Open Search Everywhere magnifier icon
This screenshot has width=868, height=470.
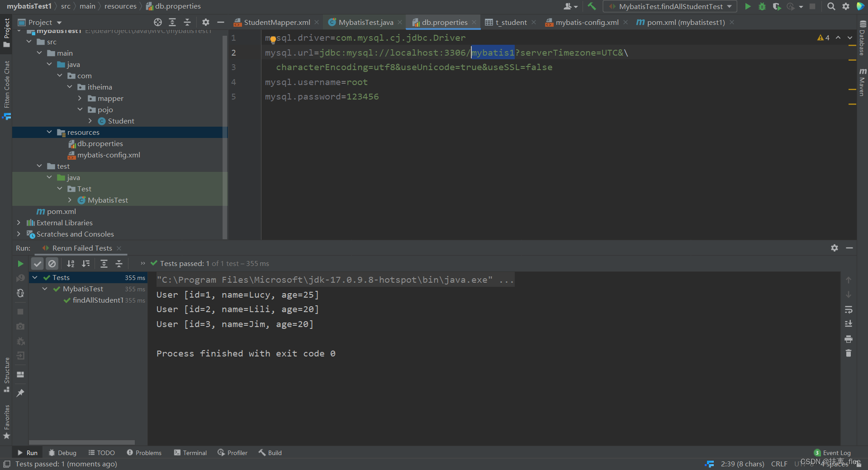pos(831,6)
